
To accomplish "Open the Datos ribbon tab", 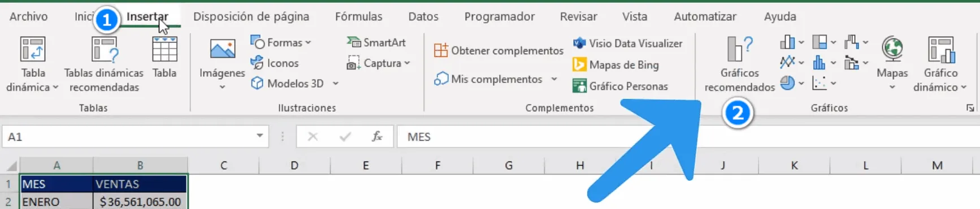I will pos(423,16).
